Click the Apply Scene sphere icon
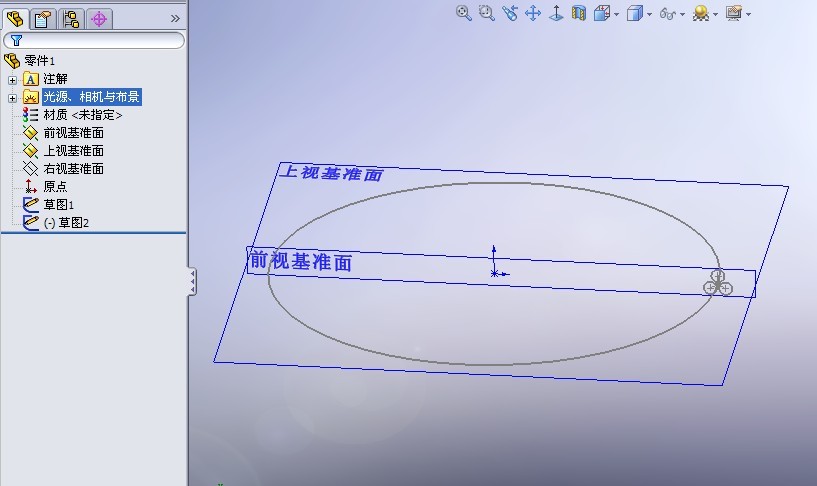Image resolution: width=817 pixels, height=486 pixels. click(701, 13)
